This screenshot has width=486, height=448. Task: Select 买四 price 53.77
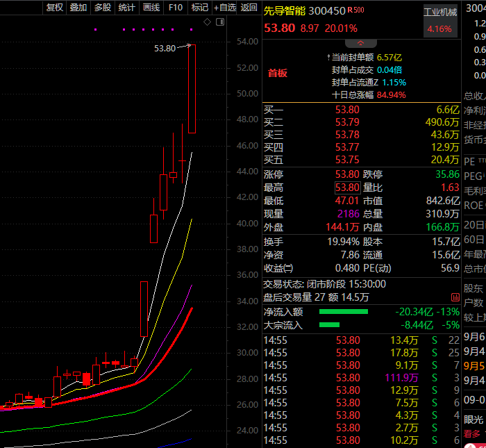click(347, 147)
